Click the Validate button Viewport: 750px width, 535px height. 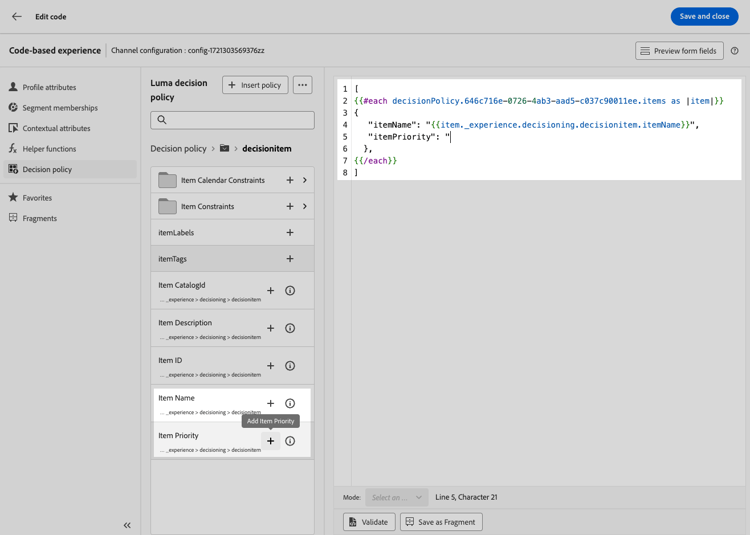(369, 522)
